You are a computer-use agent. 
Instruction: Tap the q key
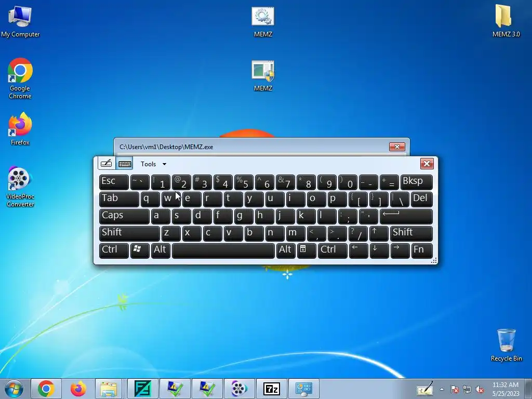pos(150,199)
